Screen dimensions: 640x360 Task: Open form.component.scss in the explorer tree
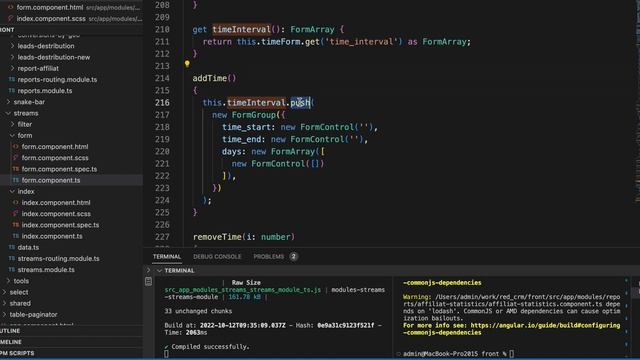coord(55,158)
